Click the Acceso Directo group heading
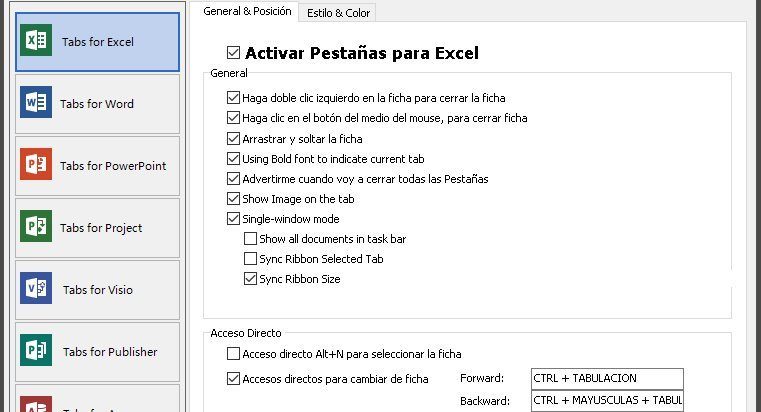The width and height of the screenshot is (761, 412). tap(246, 333)
